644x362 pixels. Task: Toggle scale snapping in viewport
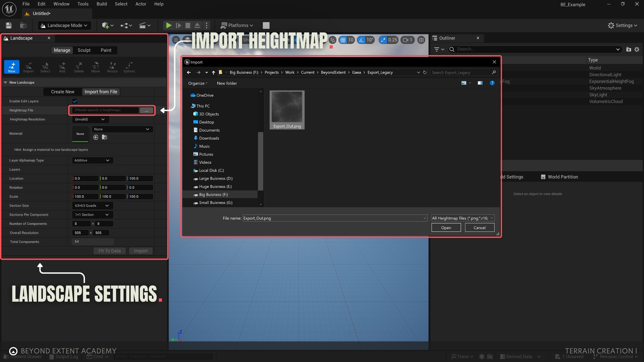pyautogui.click(x=383, y=40)
